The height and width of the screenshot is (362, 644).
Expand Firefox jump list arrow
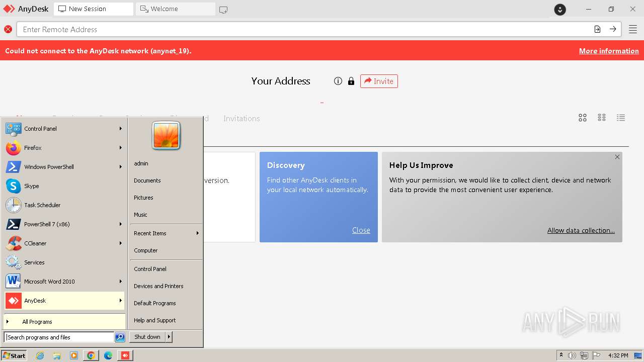pyautogui.click(x=121, y=148)
